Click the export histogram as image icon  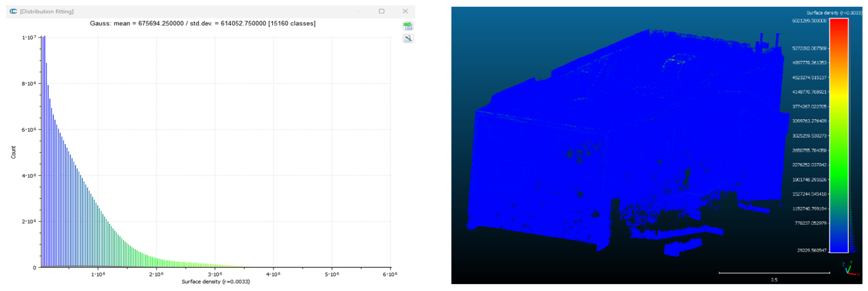pyautogui.click(x=408, y=39)
